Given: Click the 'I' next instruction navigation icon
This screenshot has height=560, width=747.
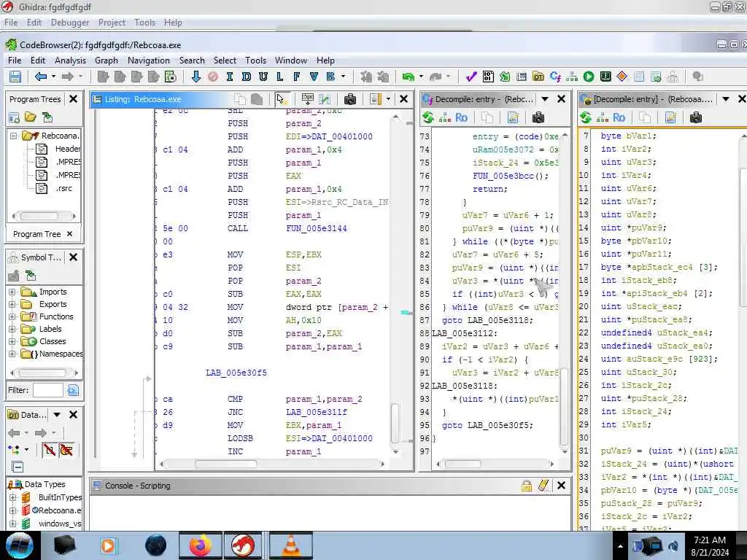Looking at the screenshot, I should pos(230,76).
